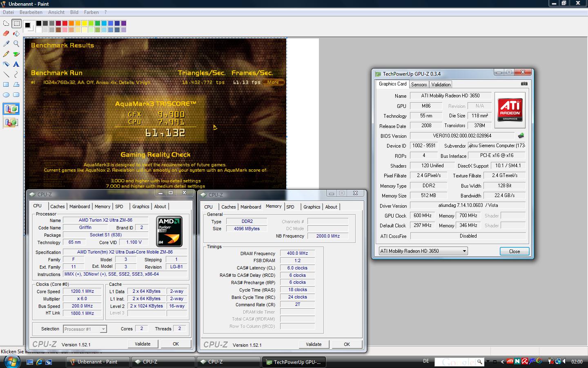Click the DE language indicator in taskbar
Screen dimensions: 588x368
tap(426, 361)
